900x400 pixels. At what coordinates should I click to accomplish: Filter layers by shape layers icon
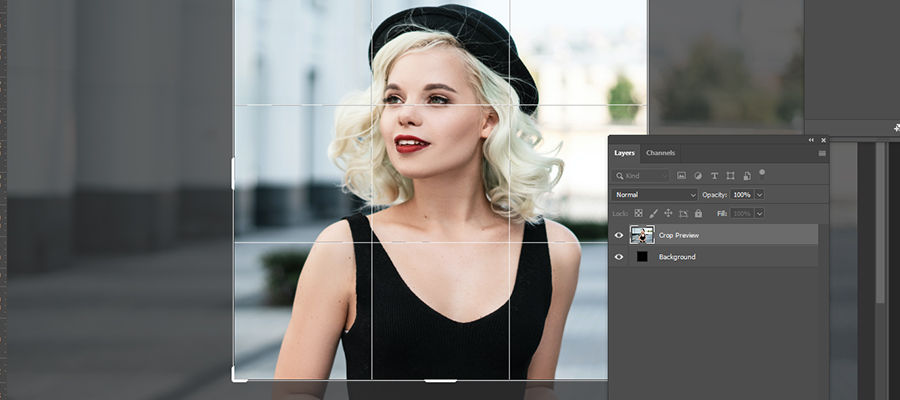click(x=730, y=176)
